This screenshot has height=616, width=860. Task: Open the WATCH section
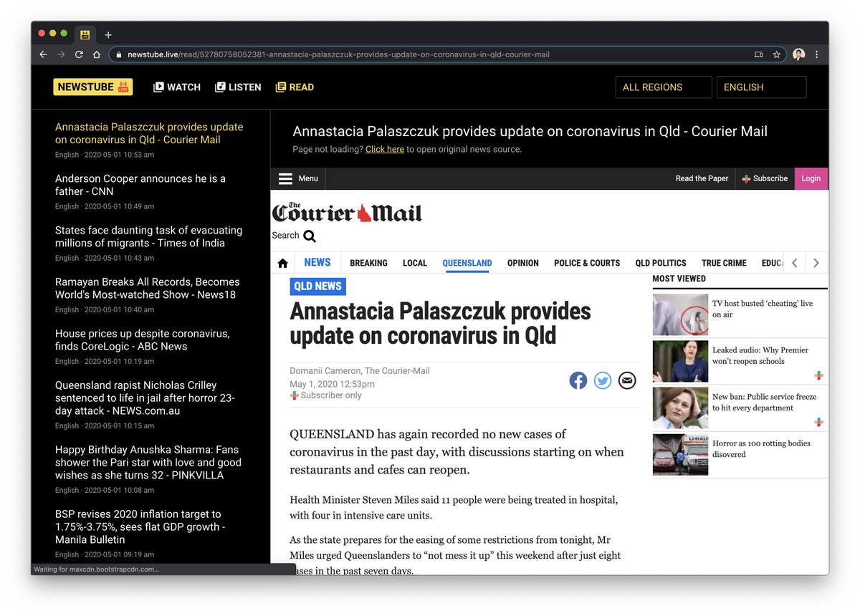click(177, 87)
